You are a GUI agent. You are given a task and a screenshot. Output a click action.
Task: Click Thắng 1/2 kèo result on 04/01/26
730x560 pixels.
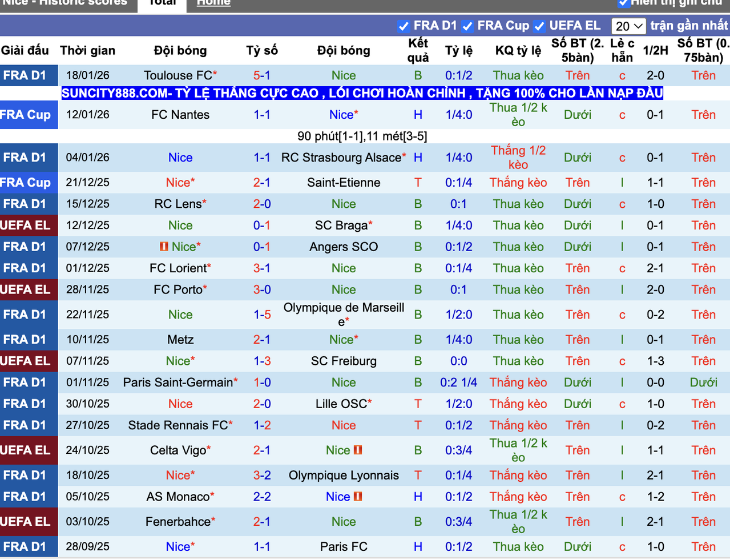coord(518,158)
